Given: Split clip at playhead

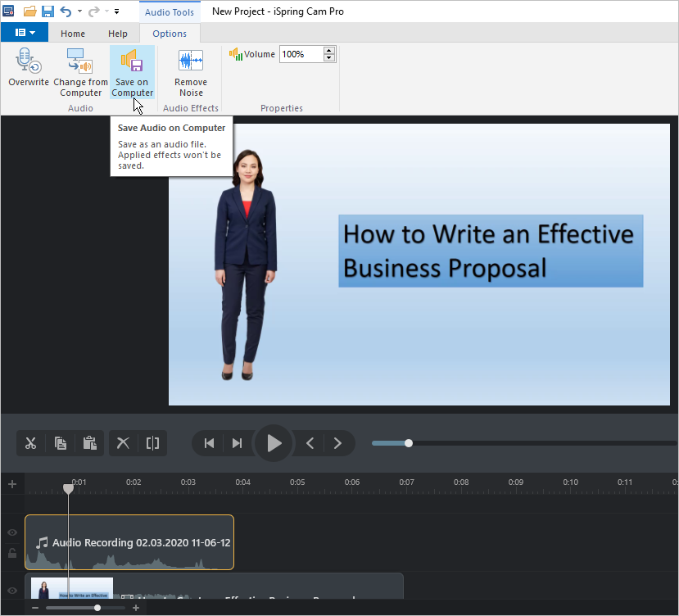Looking at the screenshot, I should (x=152, y=443).
